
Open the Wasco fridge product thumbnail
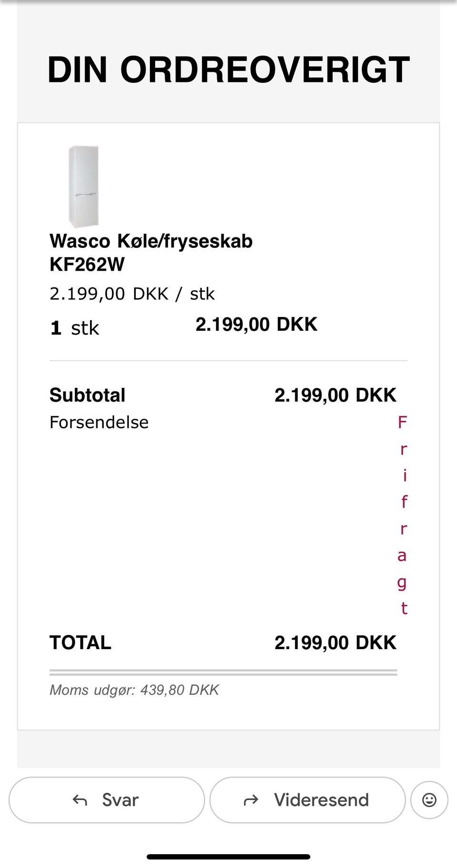click(x=84, y=187)
